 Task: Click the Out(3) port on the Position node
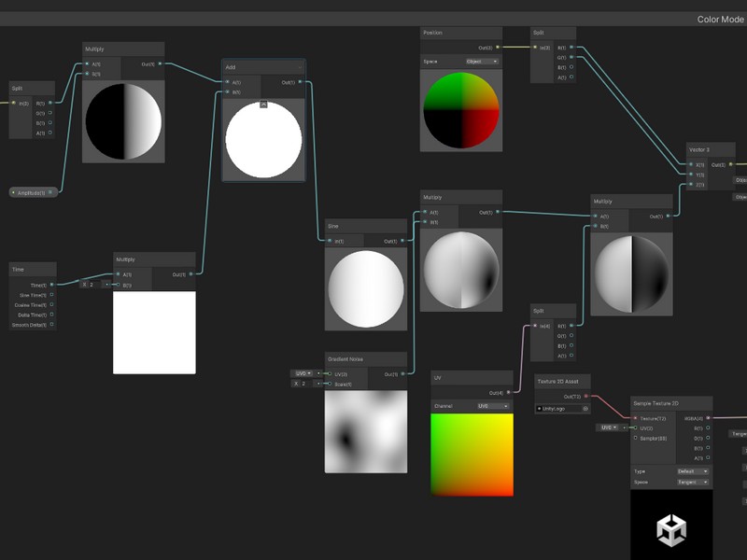[x=497, y=47]
